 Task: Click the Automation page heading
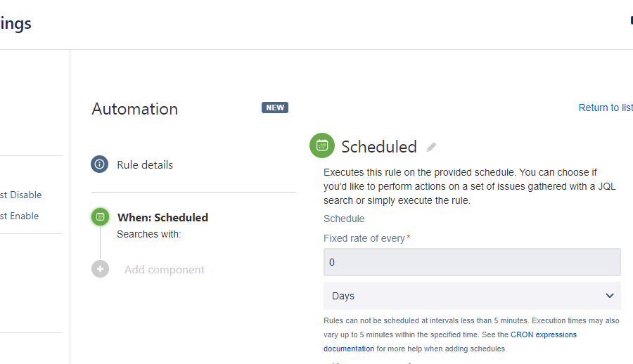(135, 109)
